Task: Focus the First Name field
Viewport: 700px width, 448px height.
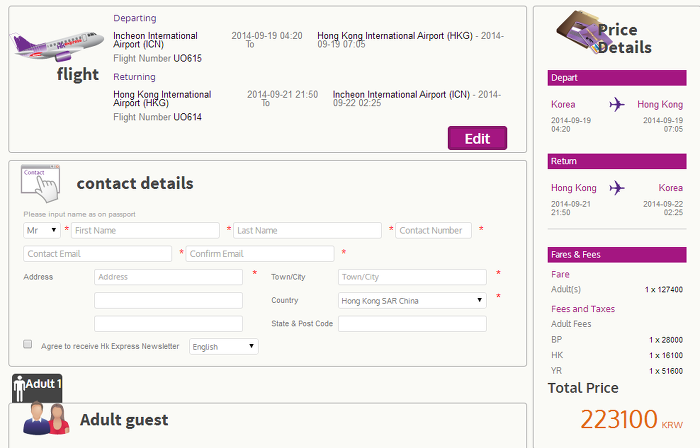Action: (145, 230)
